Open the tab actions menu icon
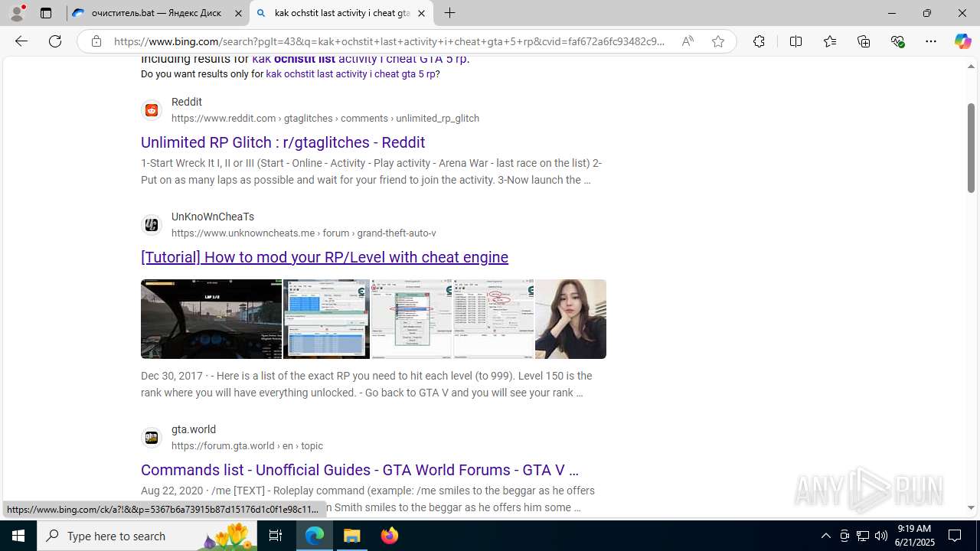The height and width of the screenshot is (551, 980). click(x=46, y=13)
